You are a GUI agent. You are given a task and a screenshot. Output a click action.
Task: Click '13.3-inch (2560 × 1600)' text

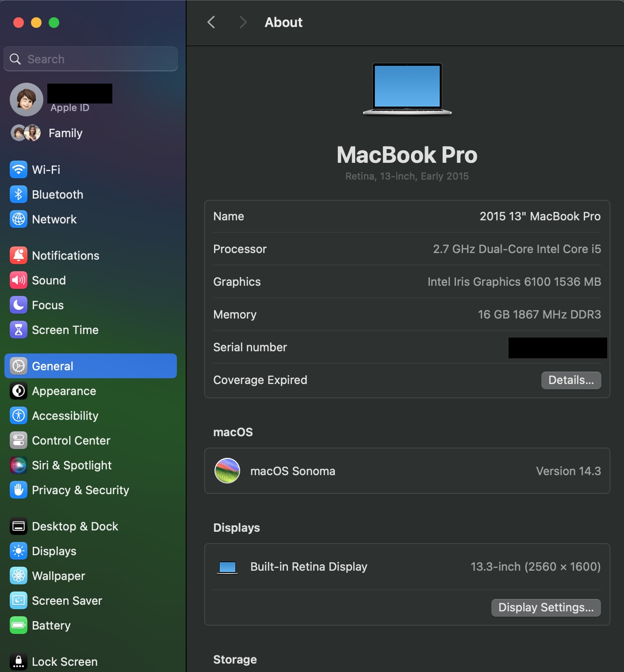(536, 567)
